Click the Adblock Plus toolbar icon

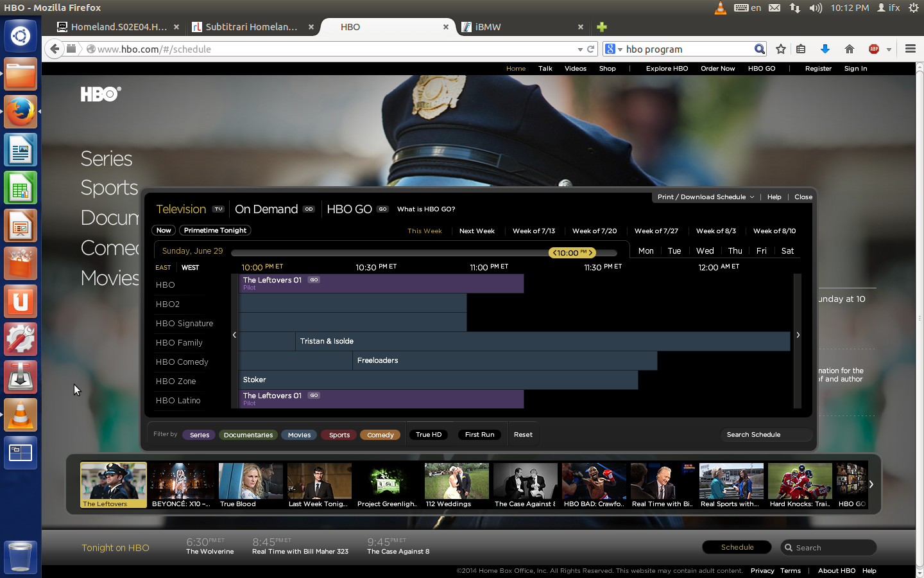[874, 49]
